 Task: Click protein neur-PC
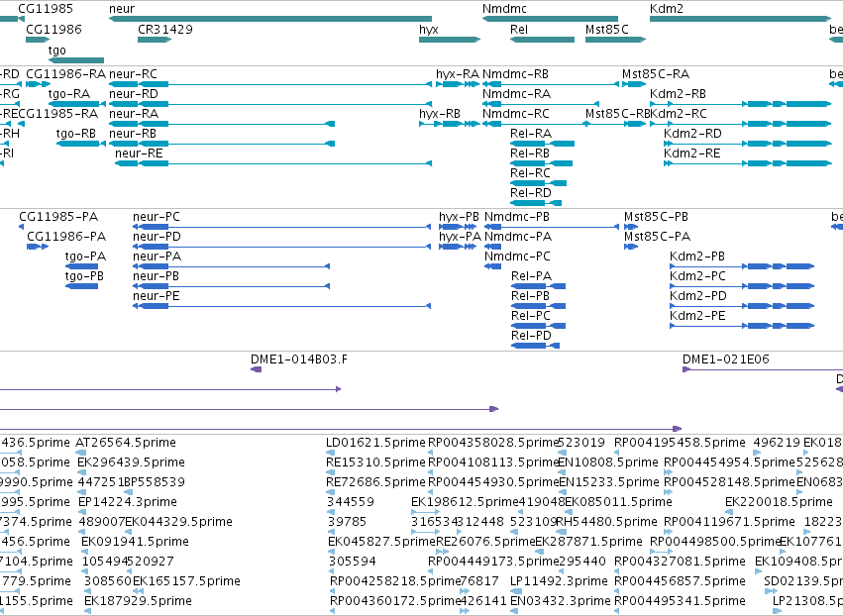pos(157,217)
